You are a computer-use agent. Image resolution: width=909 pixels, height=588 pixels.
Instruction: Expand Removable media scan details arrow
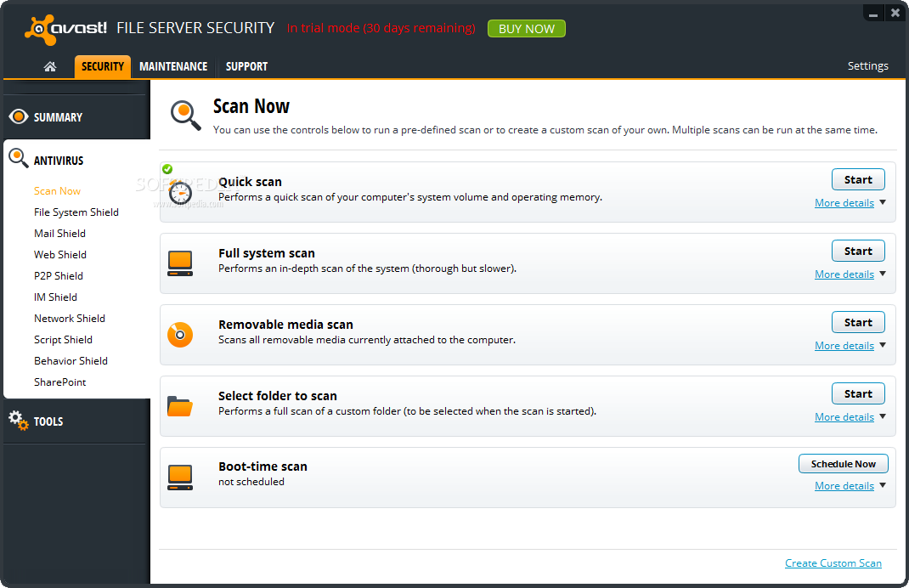pyautogui.click(x=883, y=345)
